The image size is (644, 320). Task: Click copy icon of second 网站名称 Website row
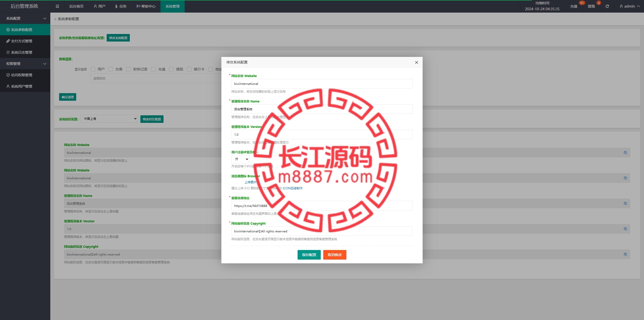pos(625,178)
